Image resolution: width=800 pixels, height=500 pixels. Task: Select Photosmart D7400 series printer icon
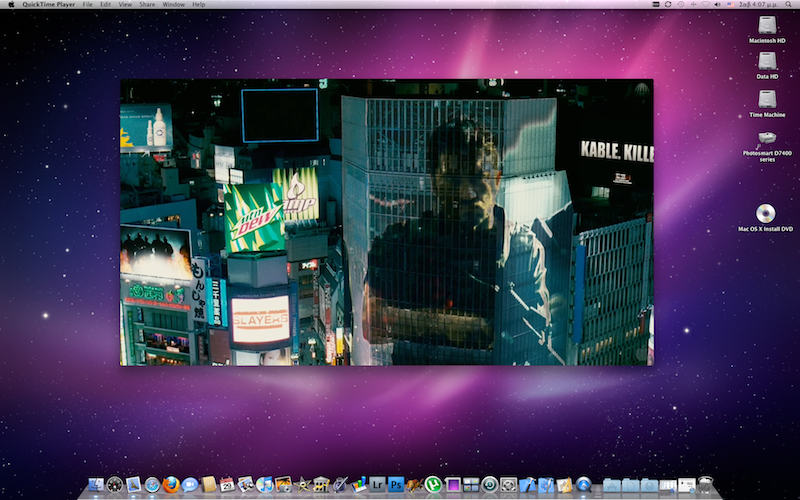(767, 146)
